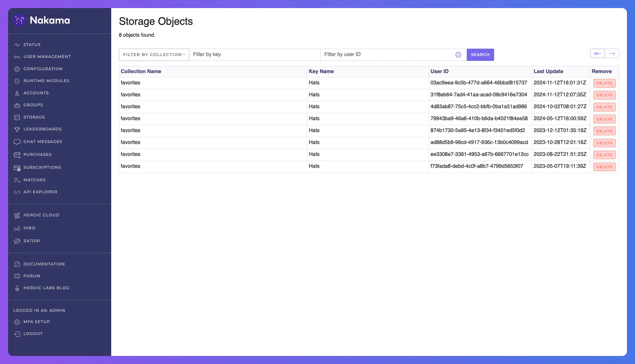
Task: Navigate to Subscriptions section
Action: [x=42, y=168]
